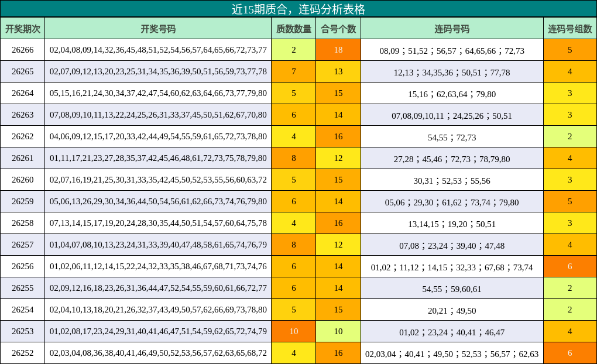
Task: Click composite count 13 in row 26265
Action: click(338, 71)
